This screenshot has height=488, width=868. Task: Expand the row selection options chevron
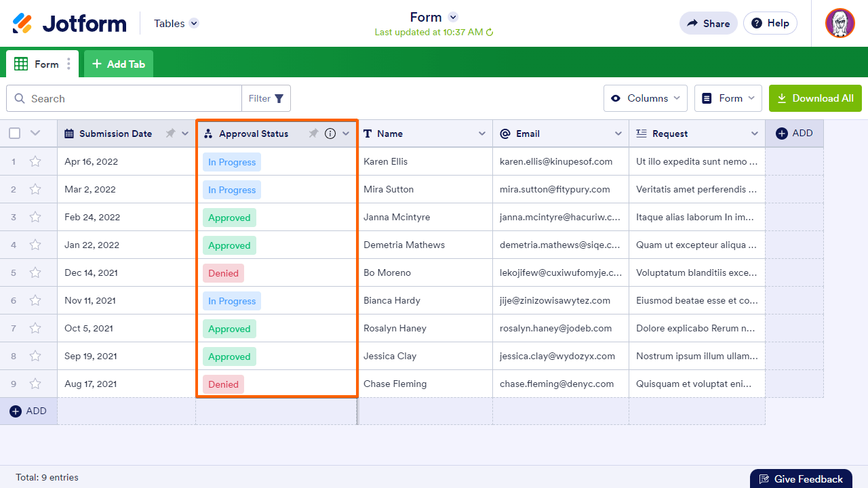36,134
